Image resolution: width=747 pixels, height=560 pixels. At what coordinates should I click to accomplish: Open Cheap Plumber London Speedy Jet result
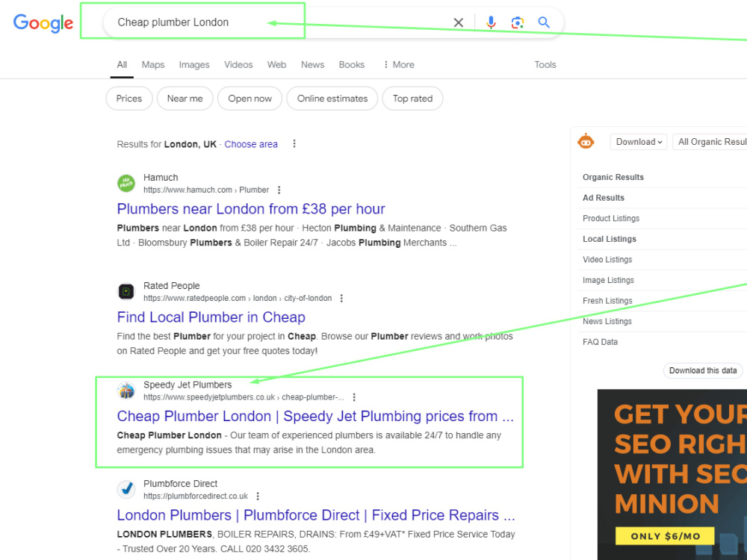(315, 416)
